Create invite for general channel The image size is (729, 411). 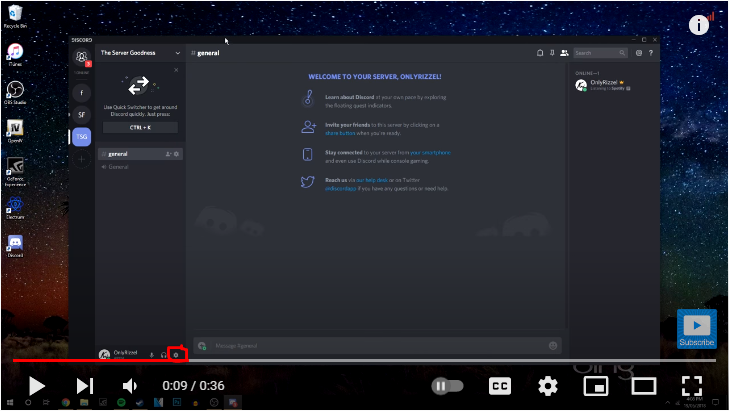click(x=168, y=154)
